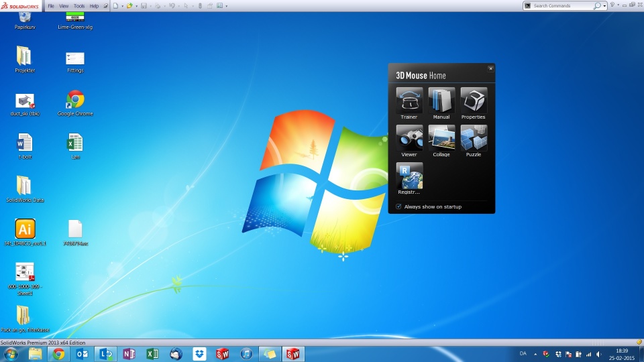Click the SolidWorks logo

click(21, 6)
